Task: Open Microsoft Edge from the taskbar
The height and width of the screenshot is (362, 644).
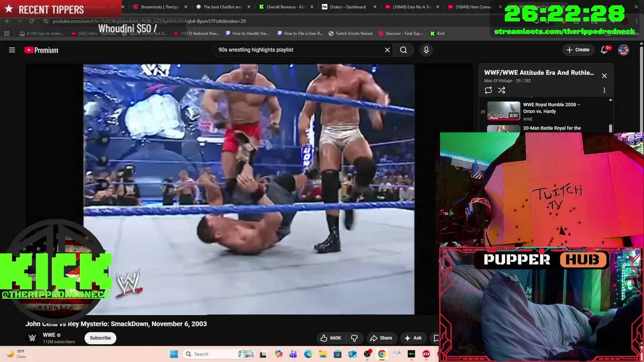Action: (308, 354)
